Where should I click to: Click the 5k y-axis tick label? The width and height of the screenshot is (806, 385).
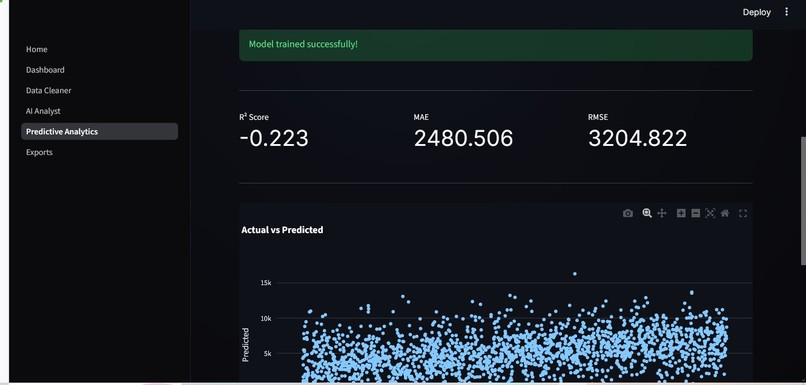click(267, 354)
